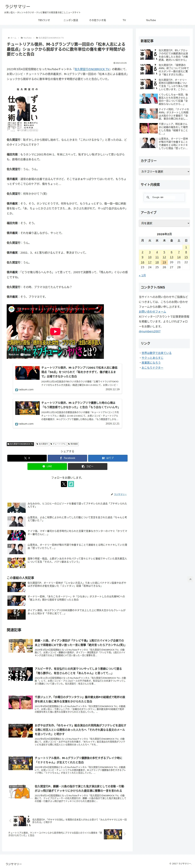Click the scroll-to-top arrow button

tap(190, 579)
